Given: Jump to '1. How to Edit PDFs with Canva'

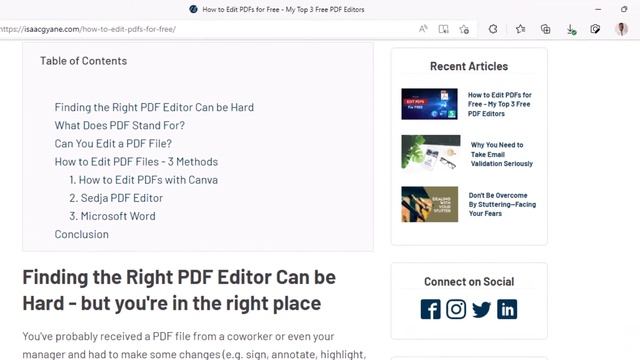Looking at the screenshot, I should tap(144, 180).
